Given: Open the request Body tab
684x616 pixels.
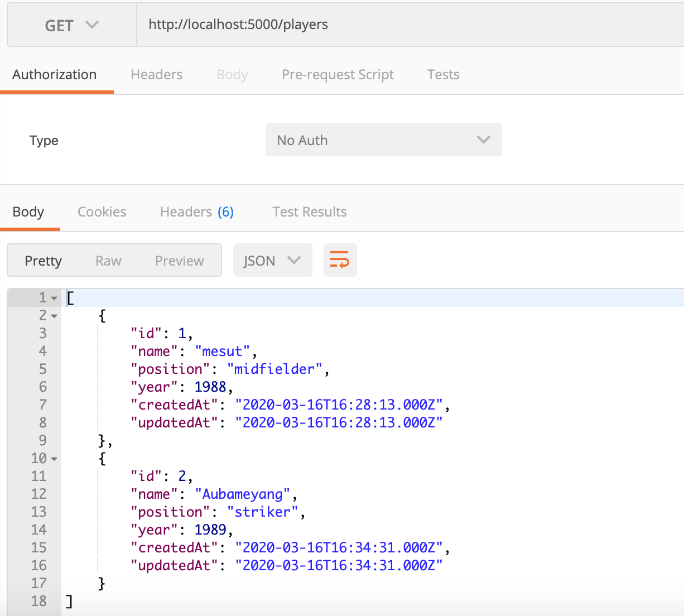Looking at the screenshot, I should pyautogui.click(x=232, y=75).
